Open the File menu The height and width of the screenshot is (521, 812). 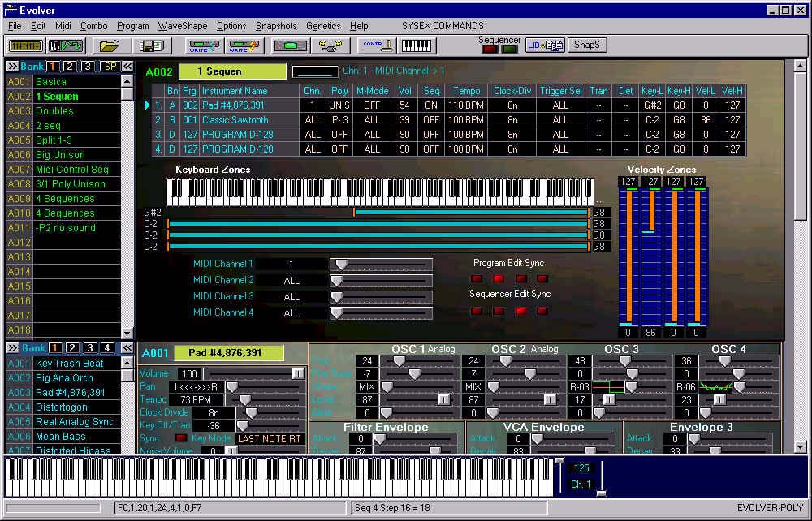tap(15, 26)
